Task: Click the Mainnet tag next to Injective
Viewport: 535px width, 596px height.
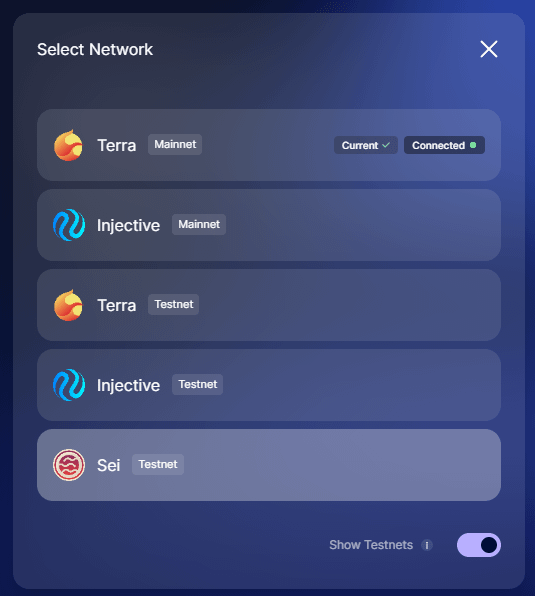Action: click(199, 224)
